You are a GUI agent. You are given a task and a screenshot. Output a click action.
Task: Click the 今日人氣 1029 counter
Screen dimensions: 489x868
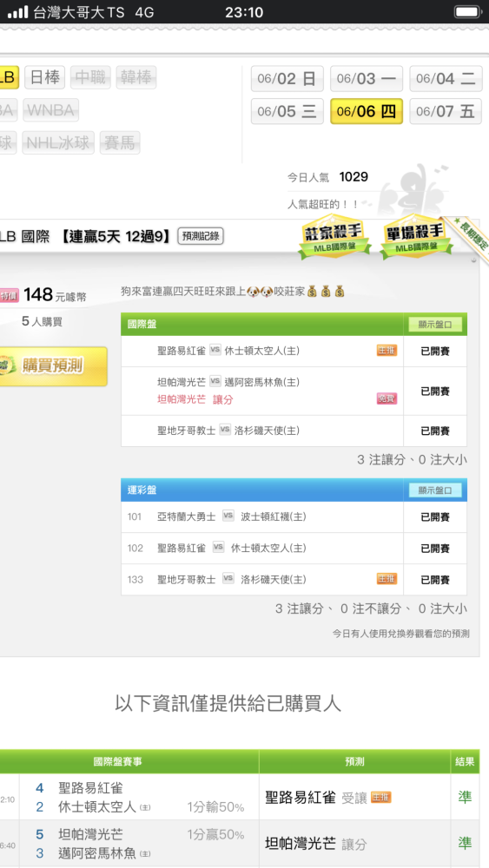tap(327, 177)
